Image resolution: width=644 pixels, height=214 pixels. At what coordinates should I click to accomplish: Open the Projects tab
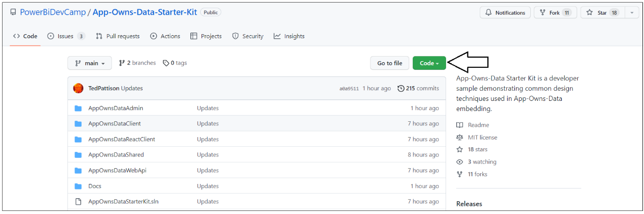206,36
